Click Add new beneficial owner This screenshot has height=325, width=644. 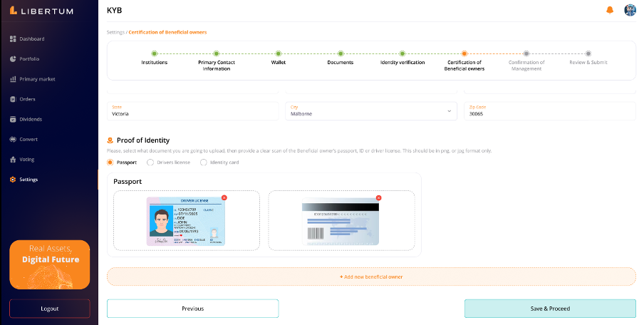[371, 277]
